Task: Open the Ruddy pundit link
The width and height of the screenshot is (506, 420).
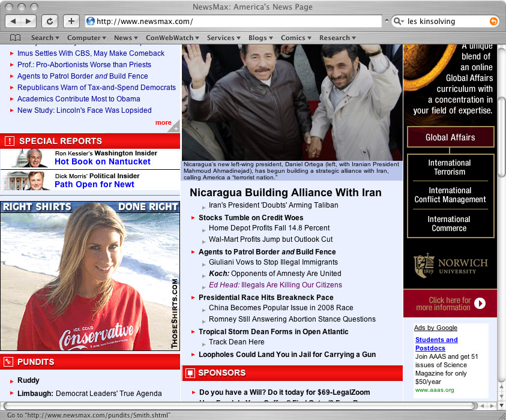Action: coord(28,380)
